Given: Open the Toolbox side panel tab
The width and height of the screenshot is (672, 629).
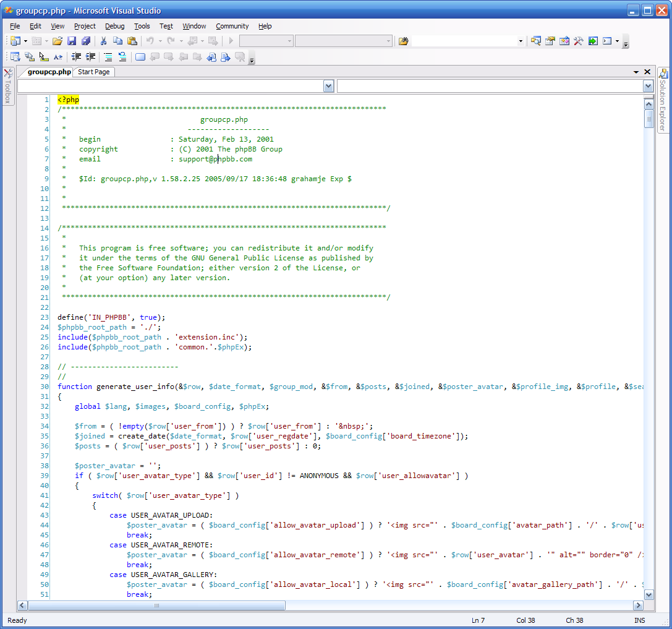Looking at the screenshot, I should pos(7,86).
